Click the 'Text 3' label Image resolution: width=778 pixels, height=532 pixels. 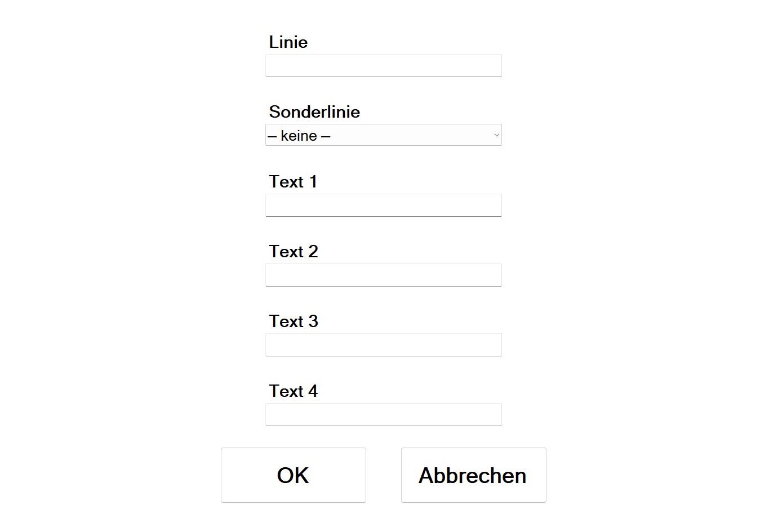point(294,321)
